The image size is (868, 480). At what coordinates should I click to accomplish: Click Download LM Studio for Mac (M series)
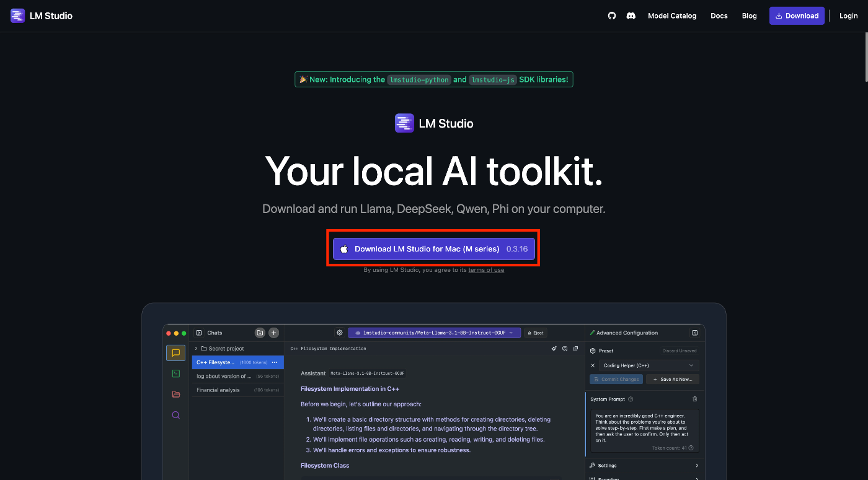(433, 249)
